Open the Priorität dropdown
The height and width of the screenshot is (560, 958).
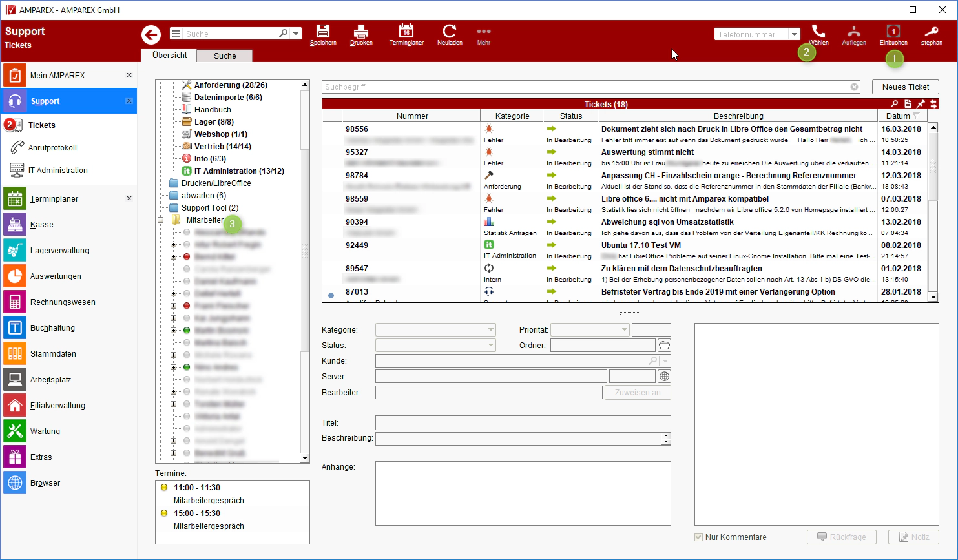point(624,330)
